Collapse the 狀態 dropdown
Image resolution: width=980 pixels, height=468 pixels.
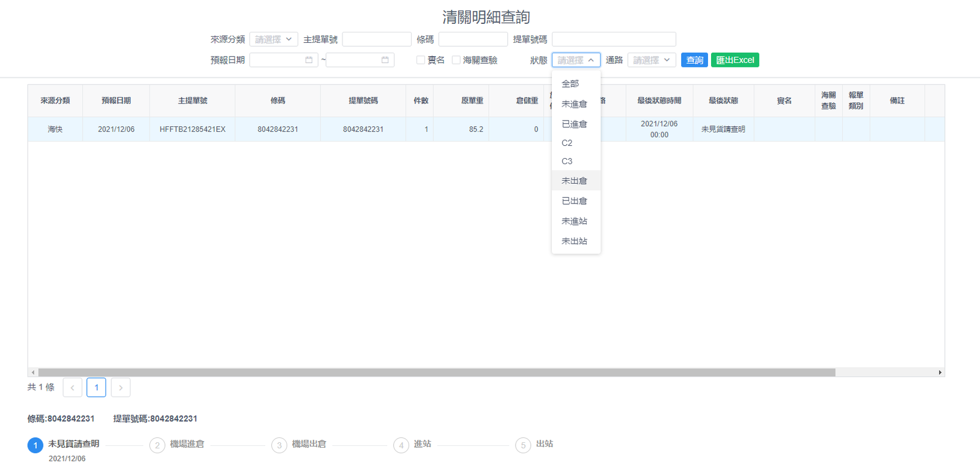576,60
